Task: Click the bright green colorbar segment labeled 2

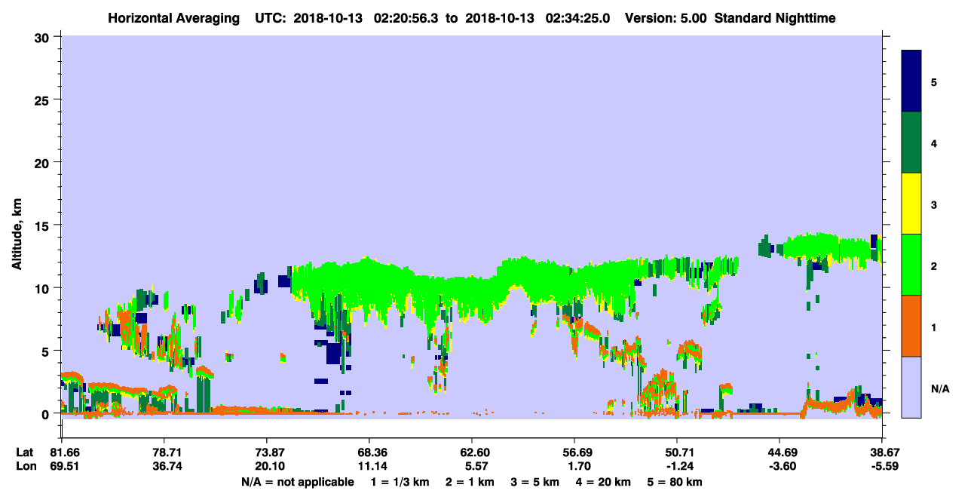Action: [911, 265]
